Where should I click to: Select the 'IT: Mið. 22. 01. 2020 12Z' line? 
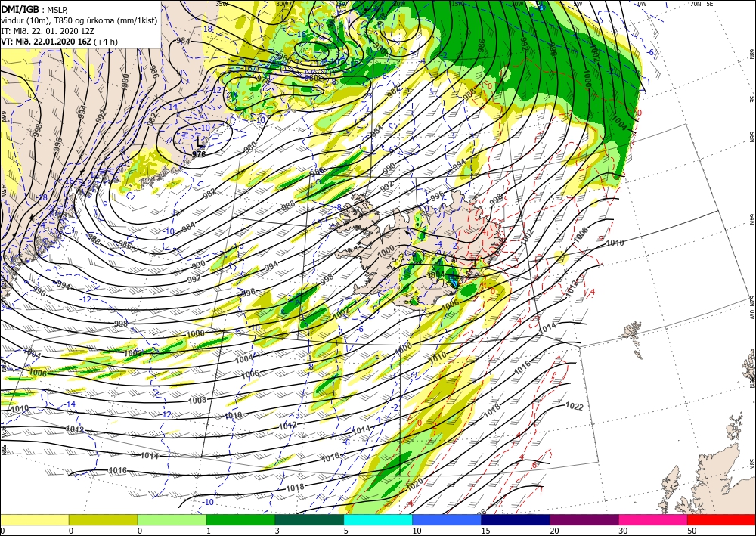click(47, 31)
